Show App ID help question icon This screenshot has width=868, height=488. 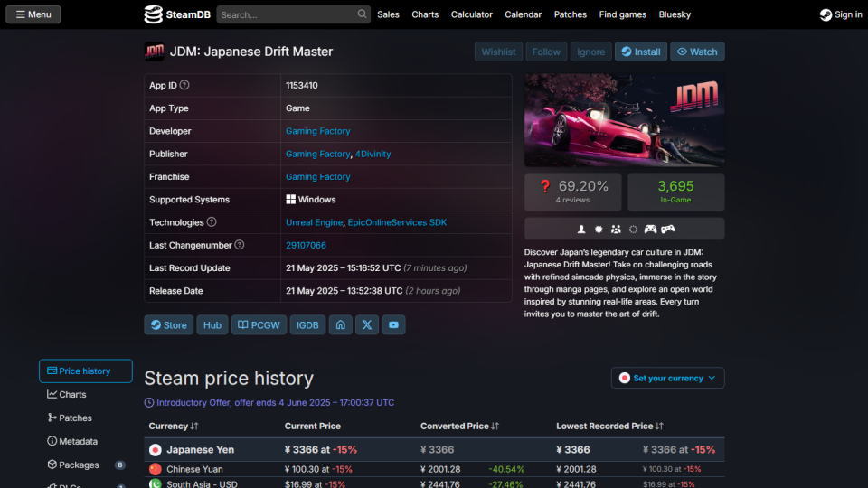pos(184,85)
